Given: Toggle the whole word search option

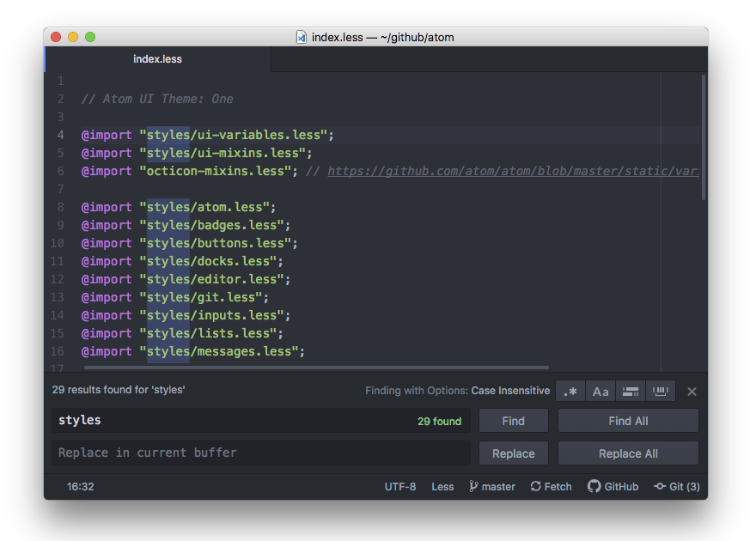Looking at the screenshot, I should (661, 392).
